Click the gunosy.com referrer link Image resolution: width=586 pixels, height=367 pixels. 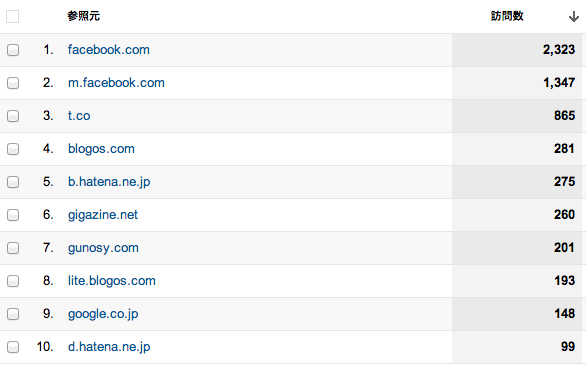103,248
